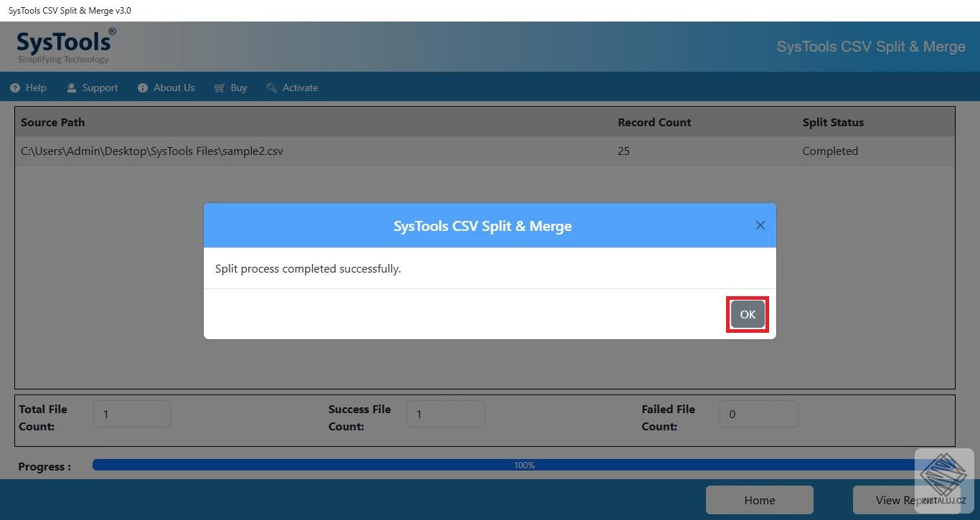The height and width of the screenshot is (520, 980).
Task: Click "Split process completed successfully." message
Action: pyautogui.click(x=308, y=268)
